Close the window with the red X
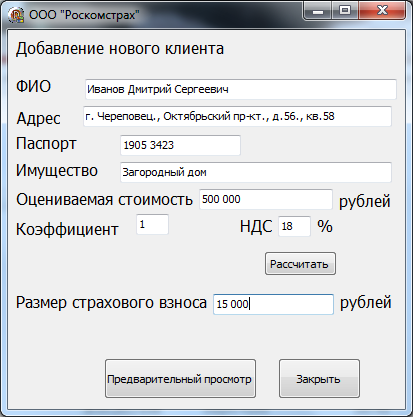Image resolution: width=413 pixels, height=417 pixels. [382, 11]
